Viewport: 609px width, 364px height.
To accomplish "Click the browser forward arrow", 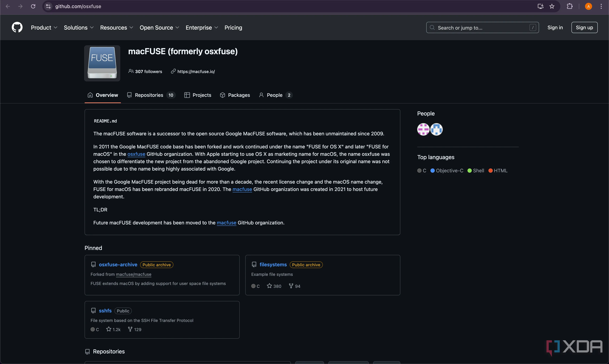I will (20, 6).
